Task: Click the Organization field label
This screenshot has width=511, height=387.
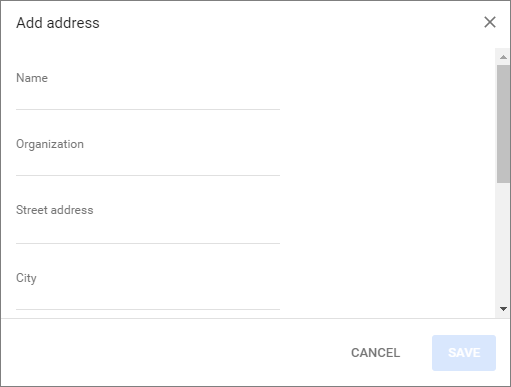Action: pyautogui.click(x=50, y=144)
